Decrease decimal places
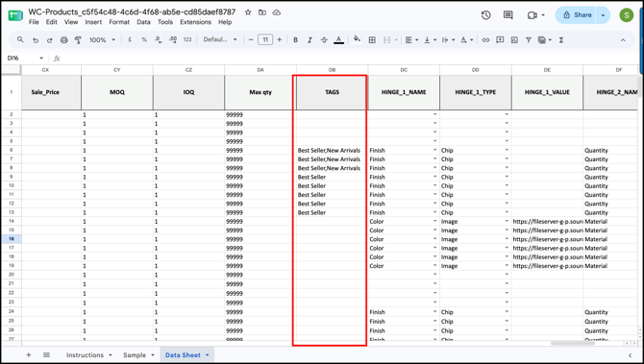The image size is (644, 364). pyautogui.click(x=159, y=39)
